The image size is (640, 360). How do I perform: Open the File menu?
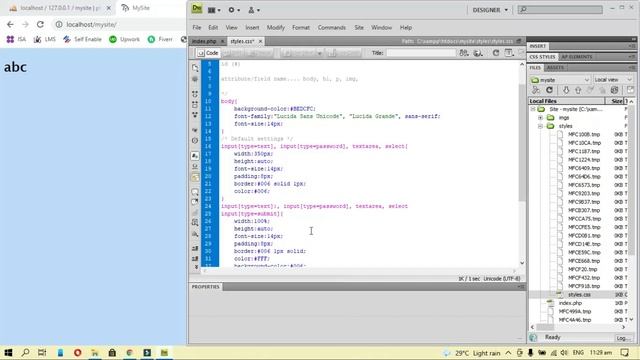(x=197, y=27)
